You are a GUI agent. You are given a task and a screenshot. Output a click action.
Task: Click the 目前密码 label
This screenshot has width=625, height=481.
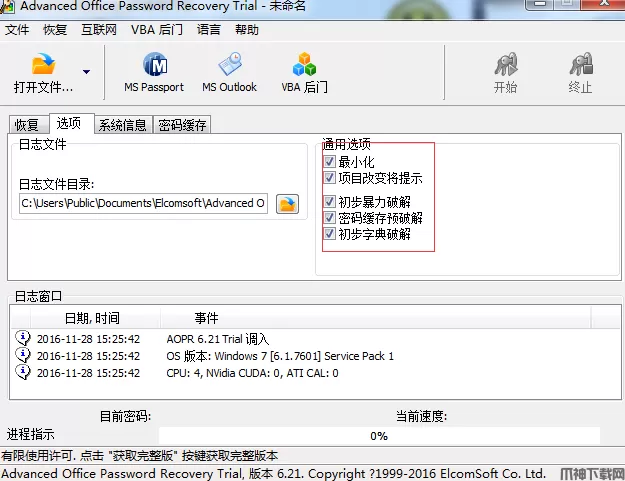[125, 416]
